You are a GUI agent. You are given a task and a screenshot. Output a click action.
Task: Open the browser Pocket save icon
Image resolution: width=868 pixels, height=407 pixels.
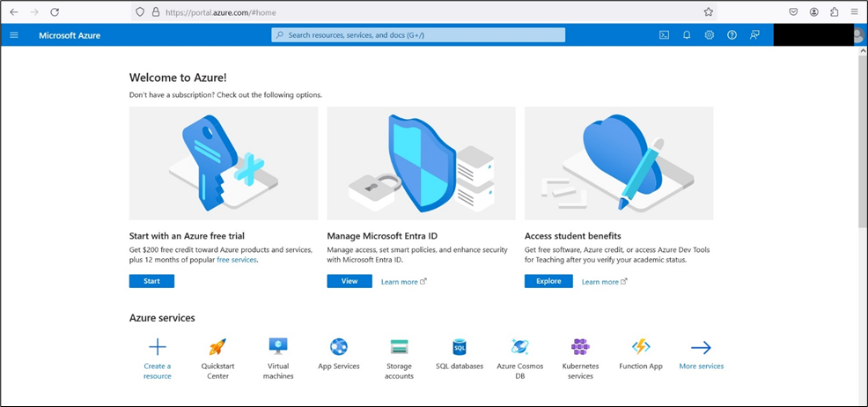793,11
